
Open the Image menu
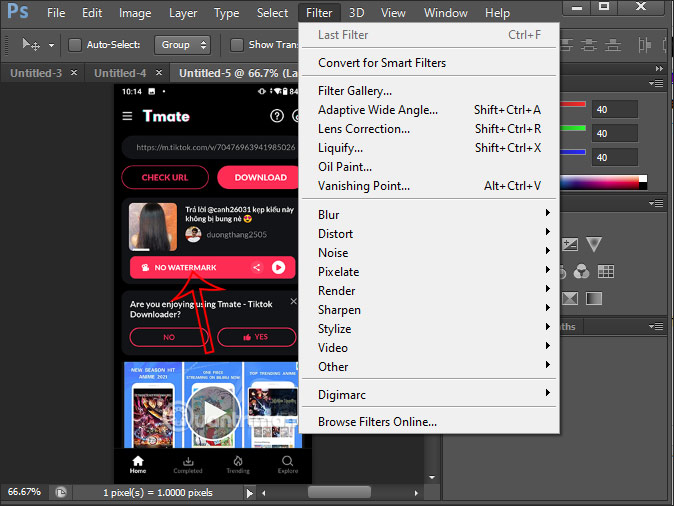click(135, 13)
